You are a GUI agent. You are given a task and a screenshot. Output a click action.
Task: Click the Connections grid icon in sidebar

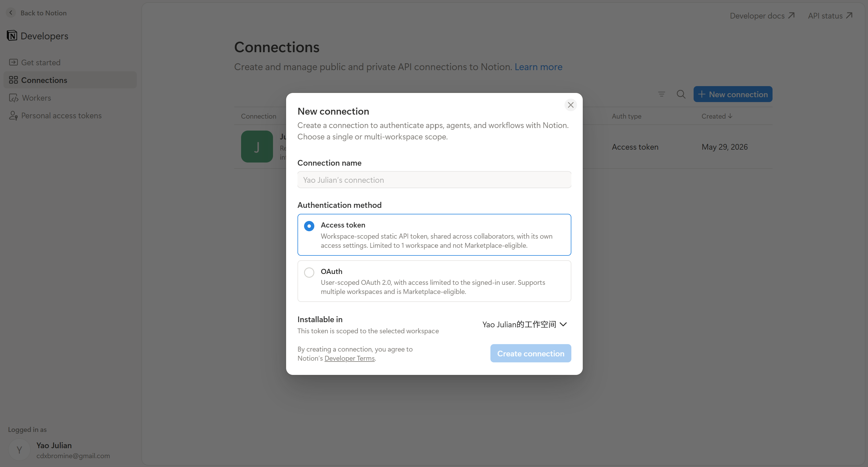13,80
